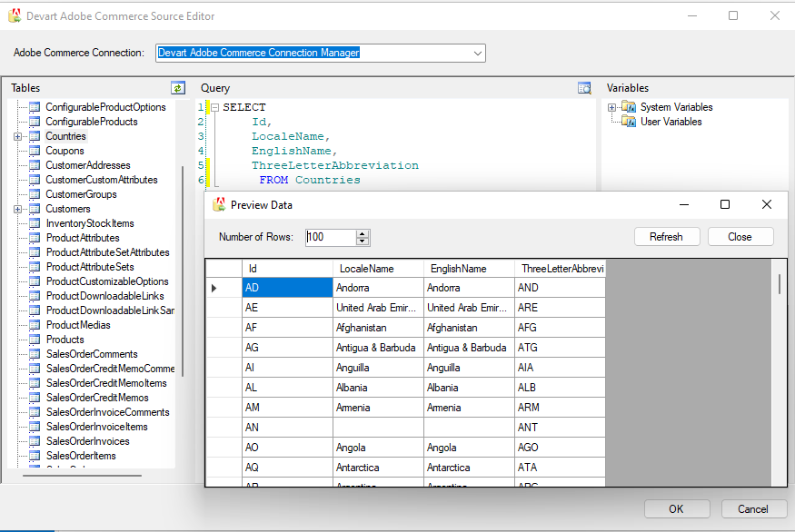This screenshot has height=532, width=795.
Task: Click the System Variables folder icon
Action: (629, 107)
